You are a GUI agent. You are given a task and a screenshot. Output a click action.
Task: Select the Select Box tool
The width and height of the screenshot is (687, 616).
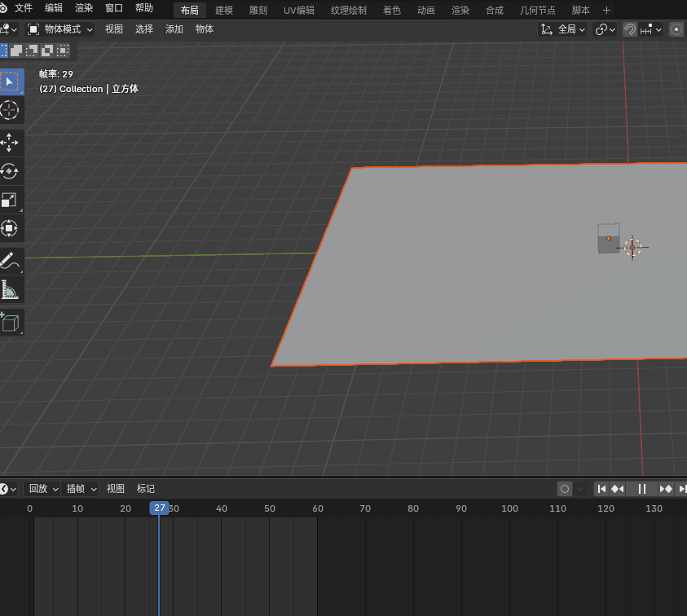coord(10,81)
